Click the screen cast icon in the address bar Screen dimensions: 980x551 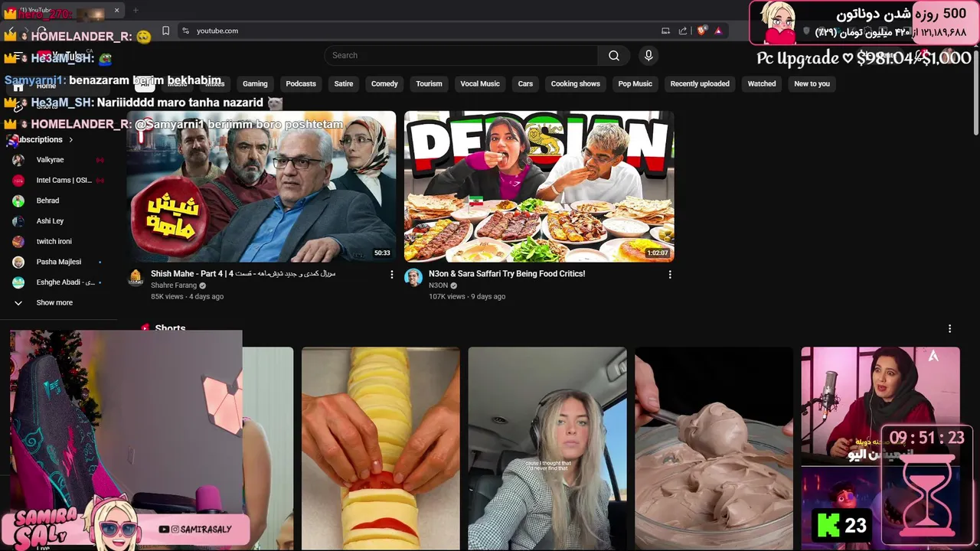click(665, 31)
